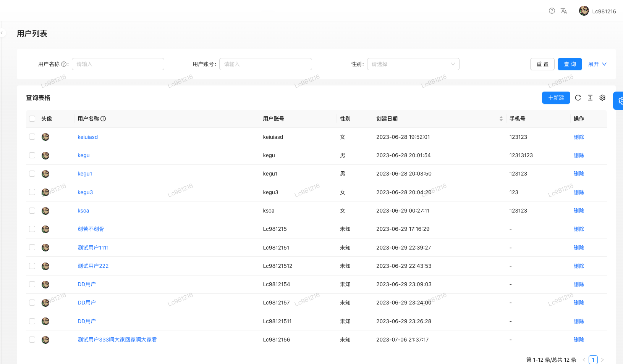This screenshot has width=623, height=364.
Task: Refresh the table with the reload icon
Action: 578,98
